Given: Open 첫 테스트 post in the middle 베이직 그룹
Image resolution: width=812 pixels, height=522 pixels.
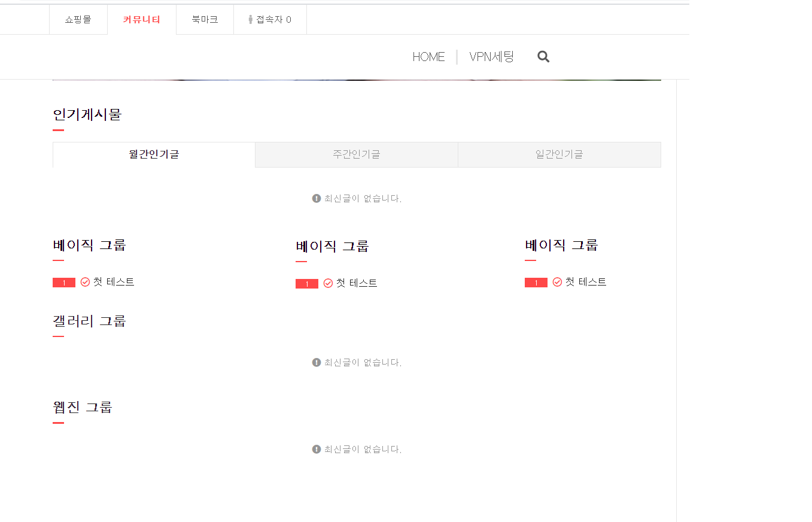Looking at the screenshot, I should [x=357, y=283].
